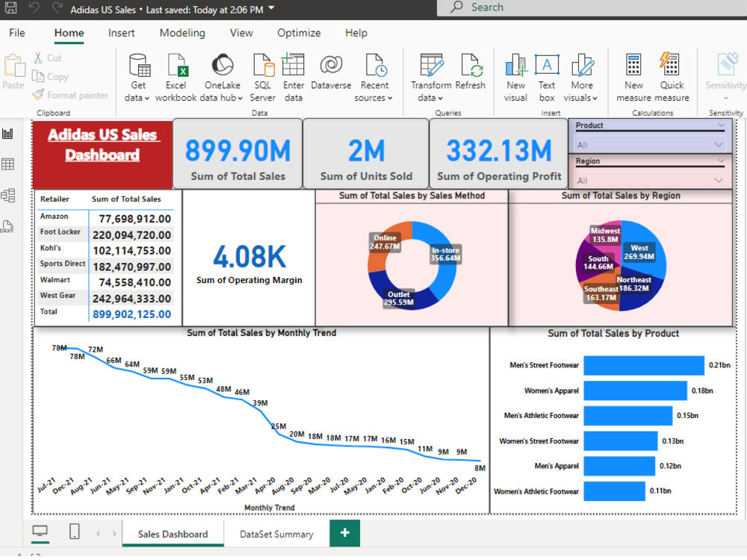Select mobile layout icon

[74, 531]
